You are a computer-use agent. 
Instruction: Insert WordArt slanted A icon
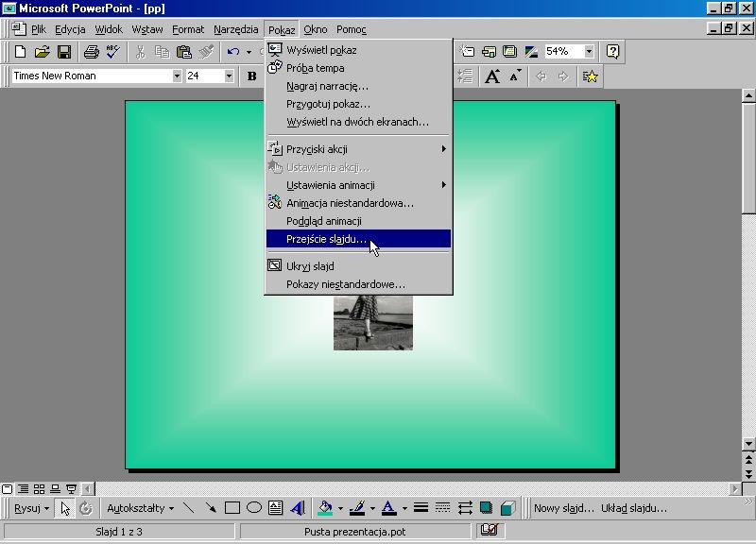pyautogui.click(x=298, y=508)
